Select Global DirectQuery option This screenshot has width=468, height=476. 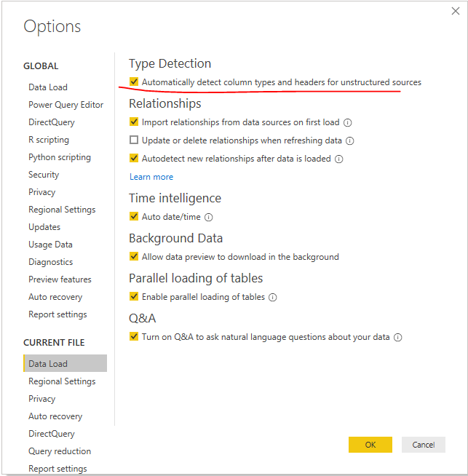click(52, 122)
